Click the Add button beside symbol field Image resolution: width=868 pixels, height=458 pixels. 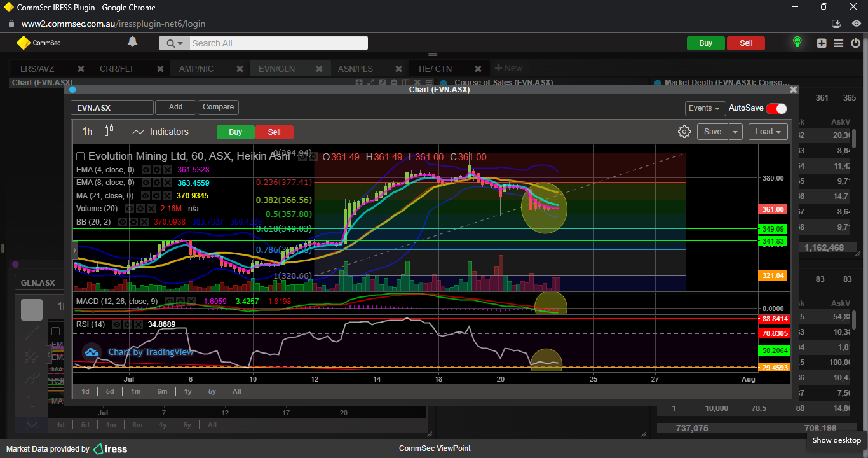click(175, 107)
